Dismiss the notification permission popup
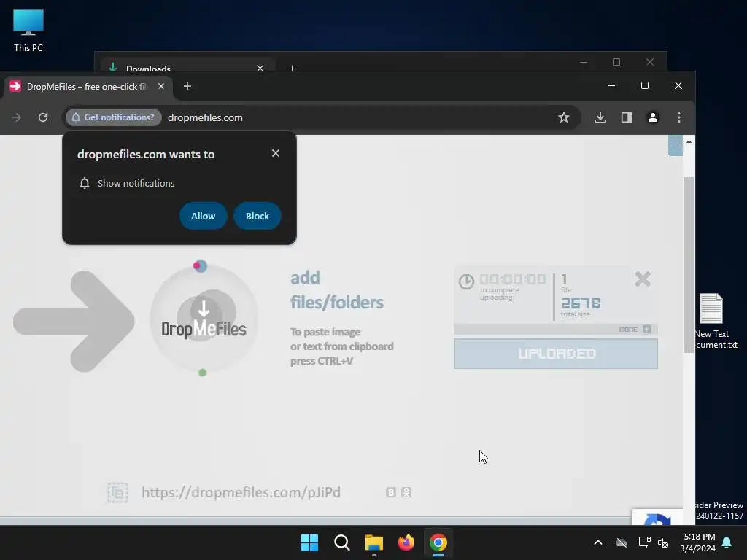 [275, 153]
